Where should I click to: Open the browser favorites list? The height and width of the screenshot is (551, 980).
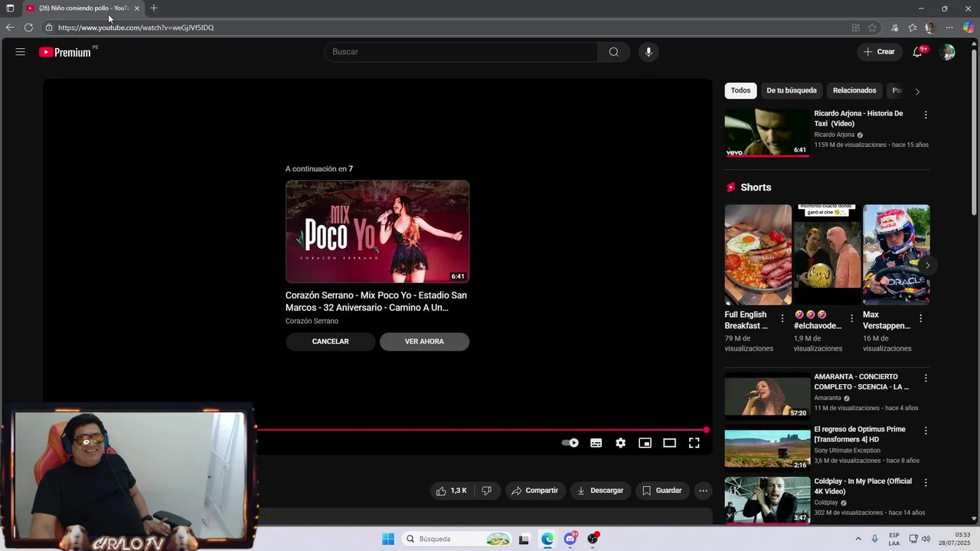tap(913, 28)
